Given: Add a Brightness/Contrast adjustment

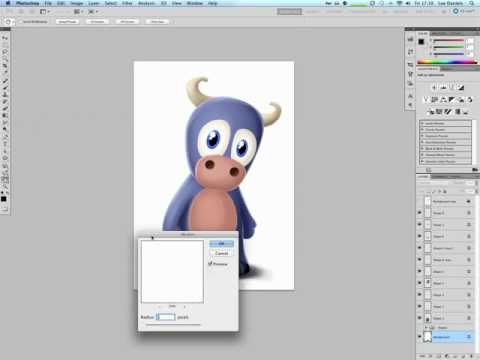Looking at the screenshot, I should coord(434,88).
